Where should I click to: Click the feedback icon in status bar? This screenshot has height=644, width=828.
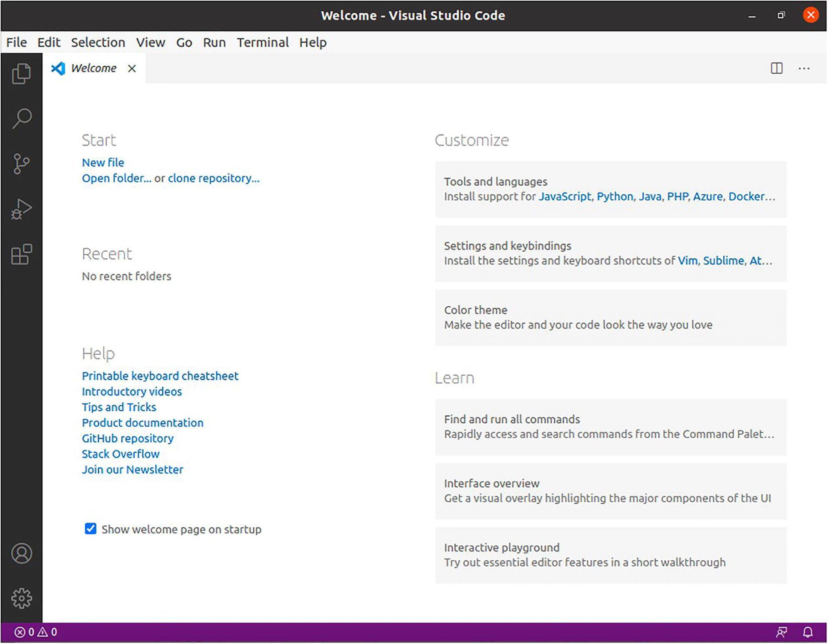pos(782,632)
